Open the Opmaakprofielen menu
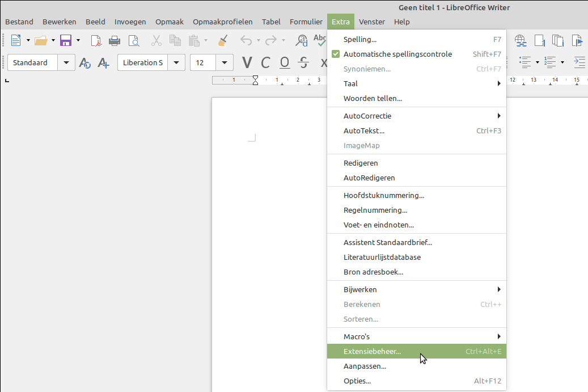This screenshot has width=588, height=392. pyautogui.click(x=222, y=22)
